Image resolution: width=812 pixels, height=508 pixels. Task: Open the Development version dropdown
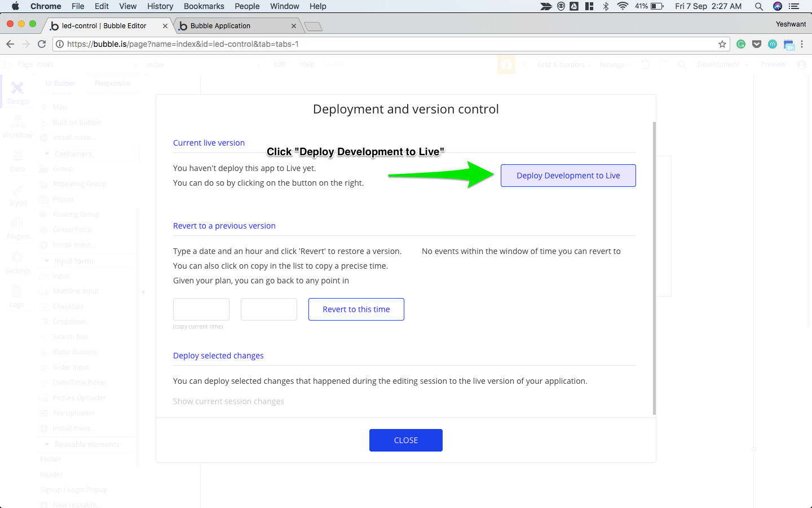(723, 64)
